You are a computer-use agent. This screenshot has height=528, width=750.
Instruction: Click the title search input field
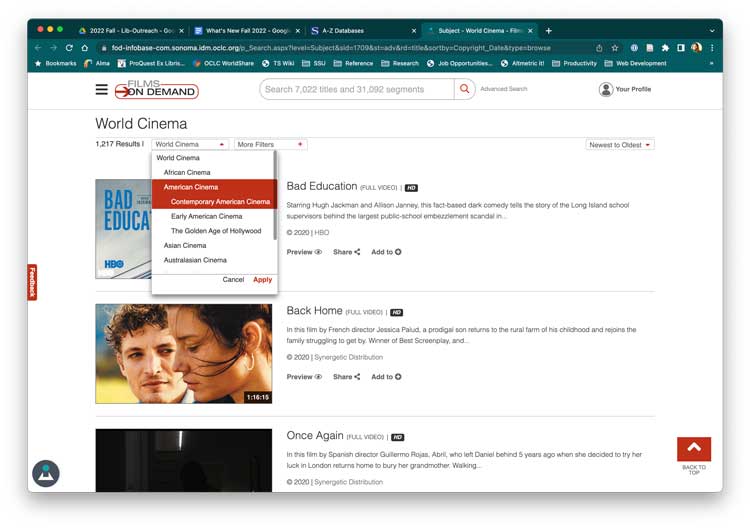pos(357,89)
